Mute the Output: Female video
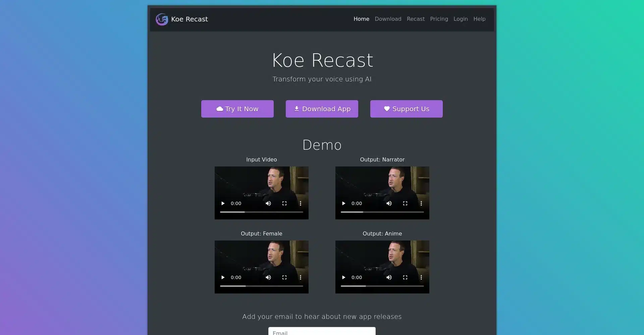The image size is (644, 335). (x=268, y=277)
